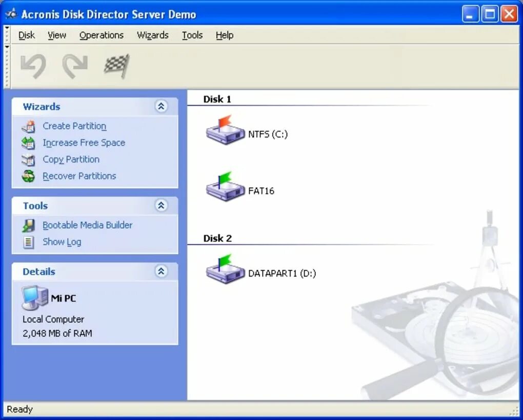Image resolution: width=523 pixels, height=420 pixels.
Task: Click the Wizards panel title
Action: tap(42, 107)
